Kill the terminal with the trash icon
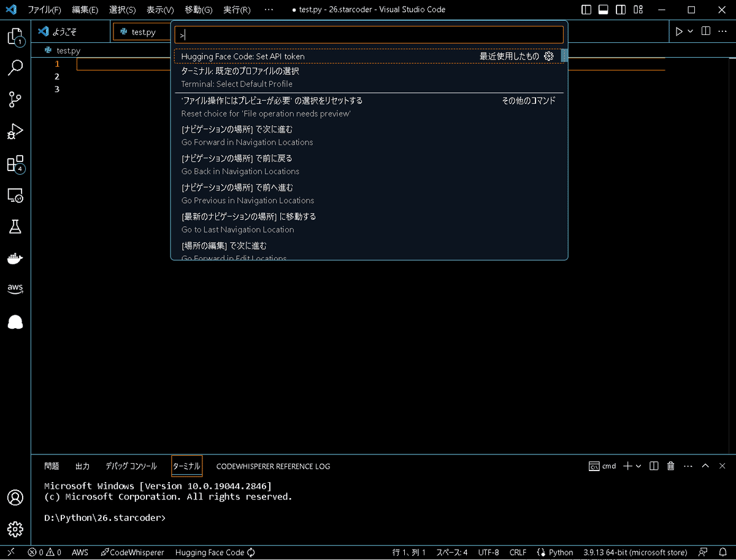Viewport: 736px width, 560px height. tap(670, 466)
